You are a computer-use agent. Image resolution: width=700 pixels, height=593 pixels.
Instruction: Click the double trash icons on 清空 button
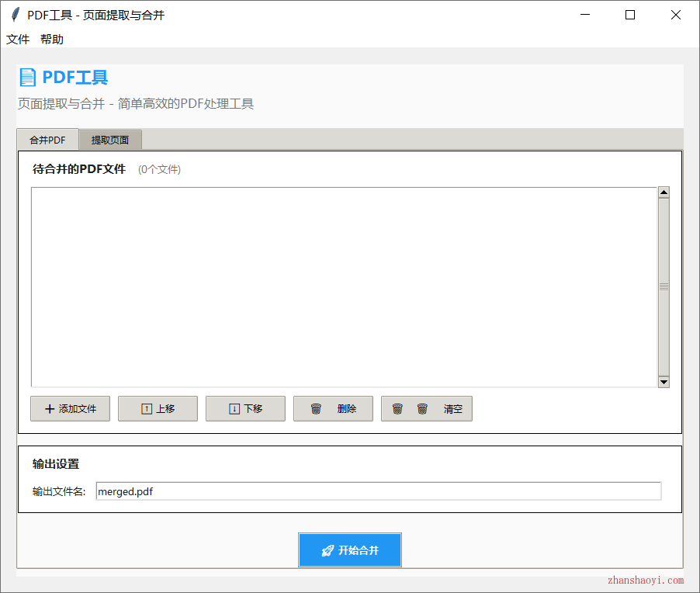click(410, 409)
